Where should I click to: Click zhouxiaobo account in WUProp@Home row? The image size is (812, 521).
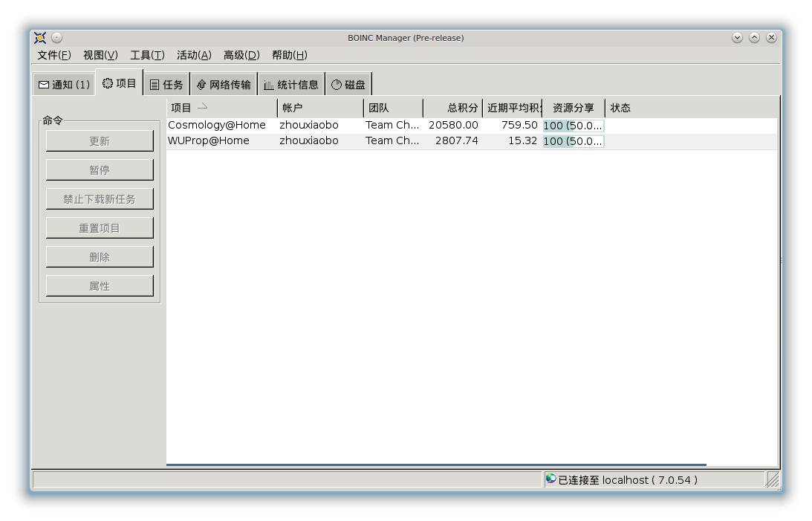(308, 141)
